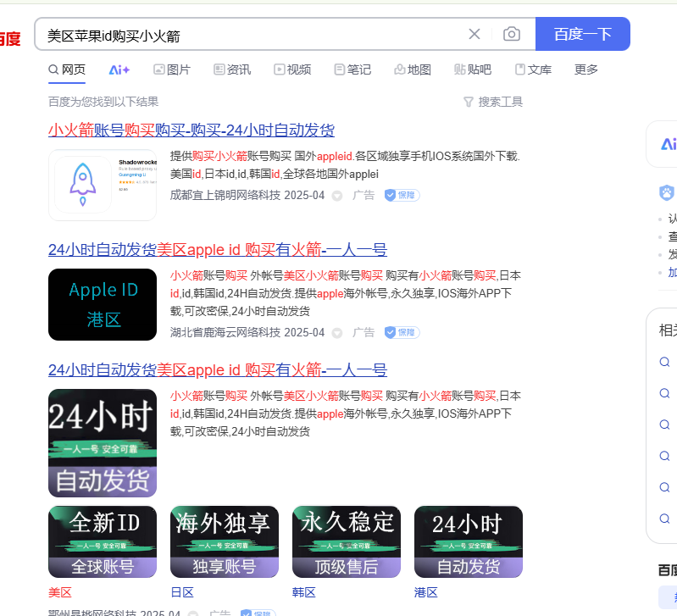Open the 美区 link
This screenshot has width=677, height=616.
pyautogui.click(x=60, y=592)
